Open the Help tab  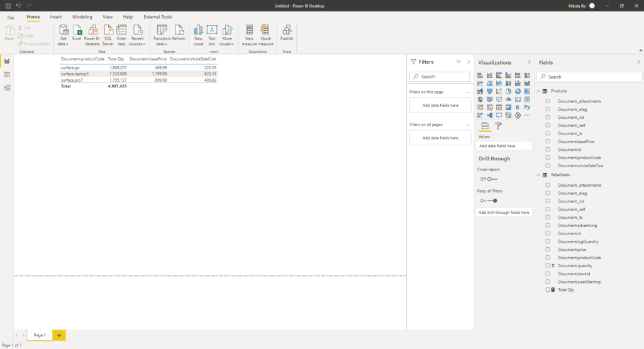click(128, 17)
